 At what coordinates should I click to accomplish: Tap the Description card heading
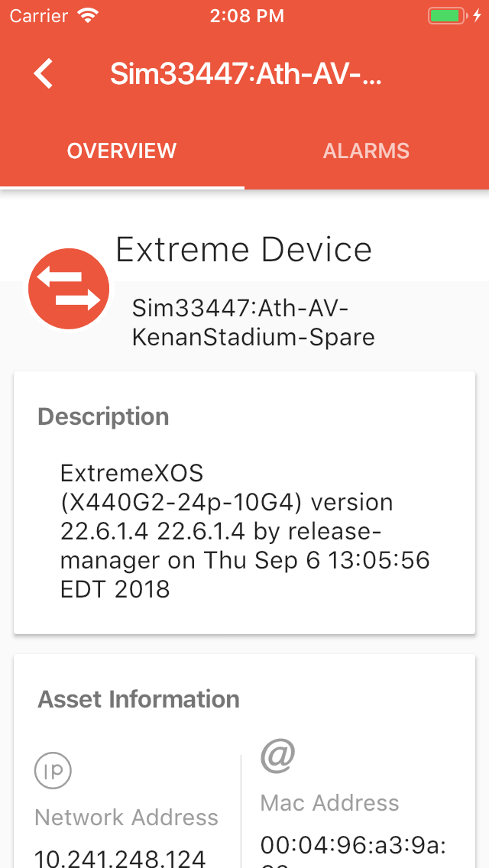point(103,416)
